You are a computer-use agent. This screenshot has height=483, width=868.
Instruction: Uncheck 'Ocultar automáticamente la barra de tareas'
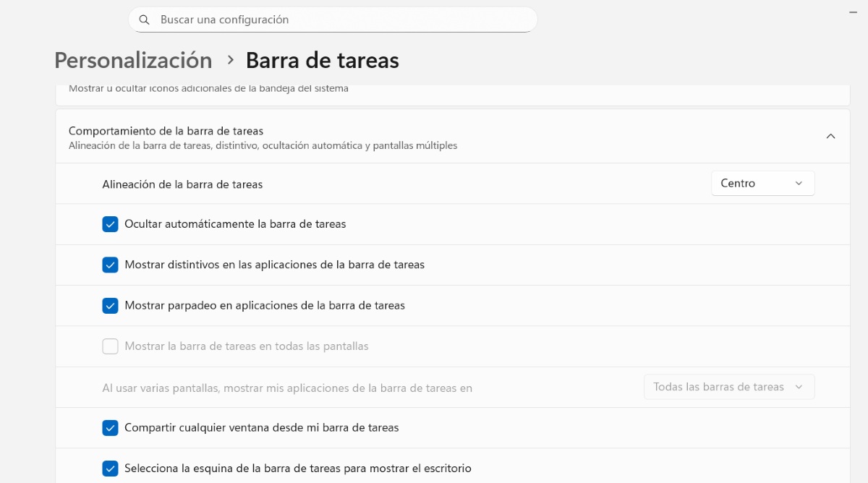[x=110, y=224]
